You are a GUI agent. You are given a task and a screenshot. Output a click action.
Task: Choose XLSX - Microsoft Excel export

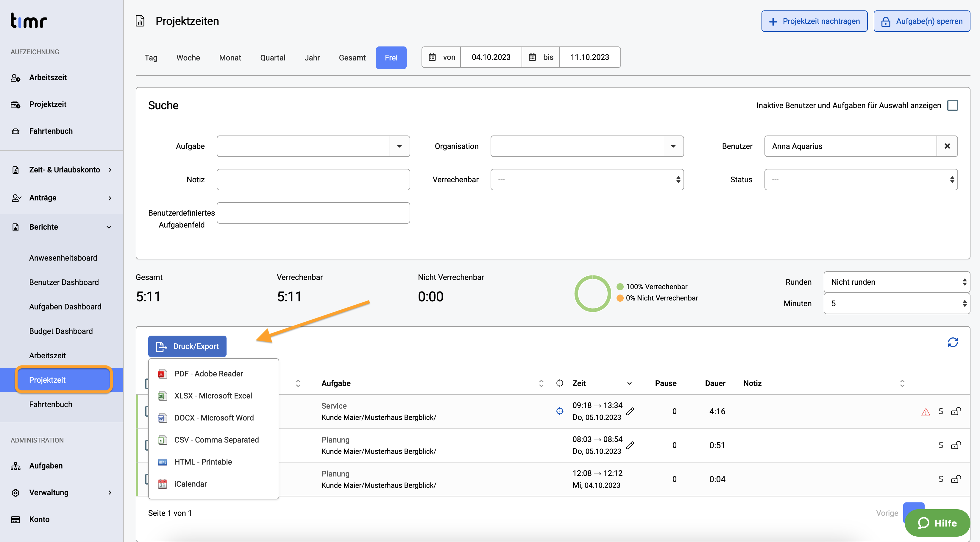point(213,396)
